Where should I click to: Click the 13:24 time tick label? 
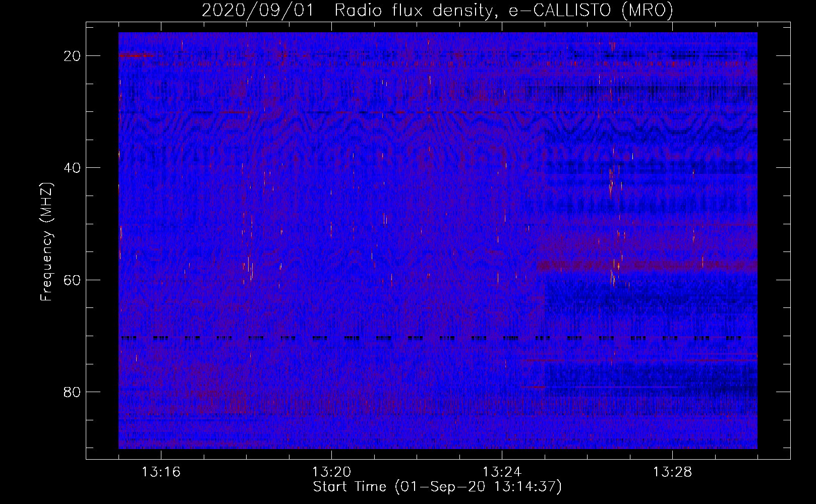[502, 472]
